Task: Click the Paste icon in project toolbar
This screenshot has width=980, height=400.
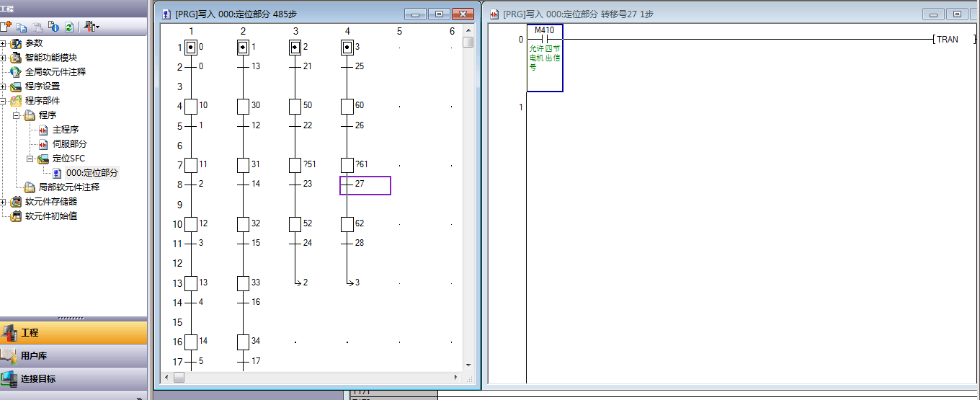Action: [x=37, y=27]
